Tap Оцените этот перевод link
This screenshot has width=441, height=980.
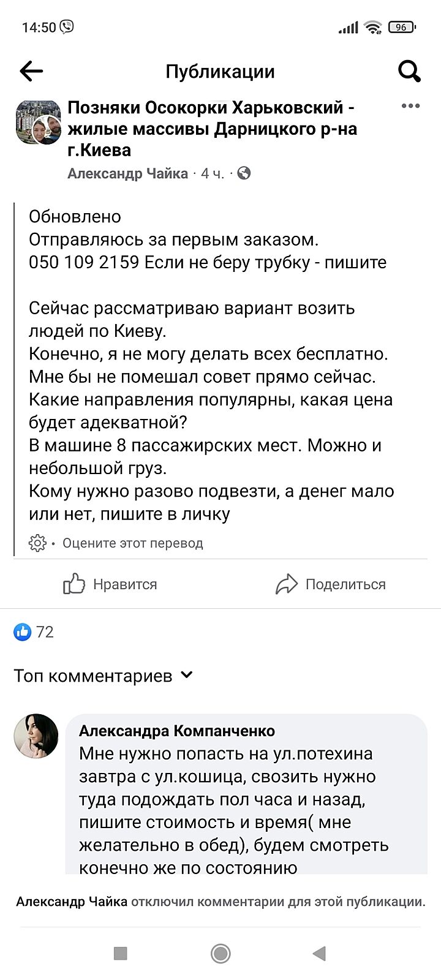(132, 543)
